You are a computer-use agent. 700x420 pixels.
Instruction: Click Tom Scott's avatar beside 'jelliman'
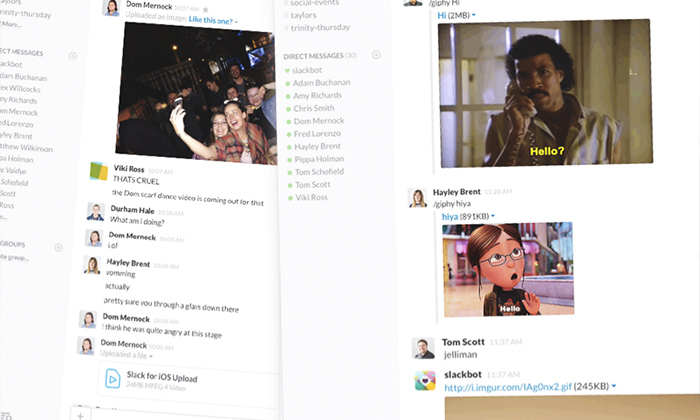423,348
